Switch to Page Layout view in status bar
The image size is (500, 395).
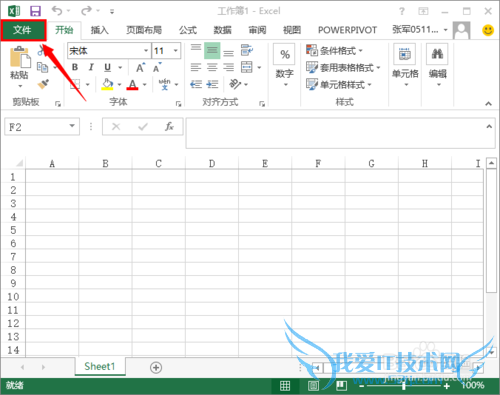click(313, 386)
